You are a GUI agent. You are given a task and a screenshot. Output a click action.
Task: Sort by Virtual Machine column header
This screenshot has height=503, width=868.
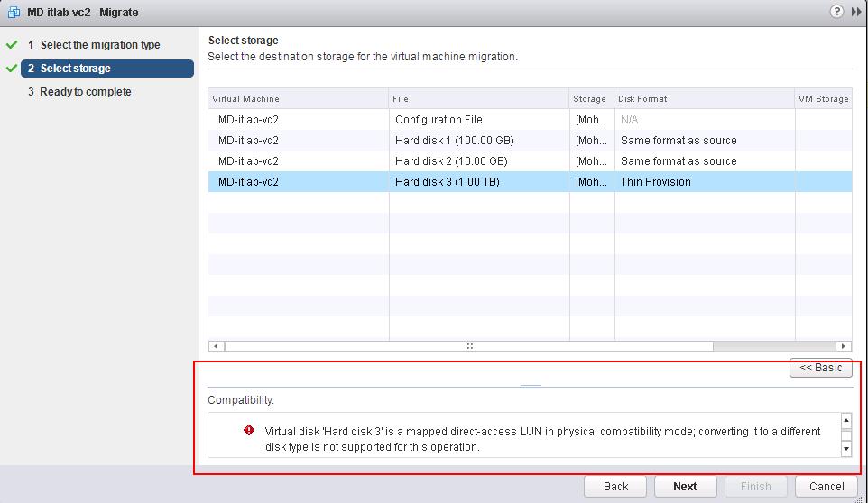pos(299,98)
